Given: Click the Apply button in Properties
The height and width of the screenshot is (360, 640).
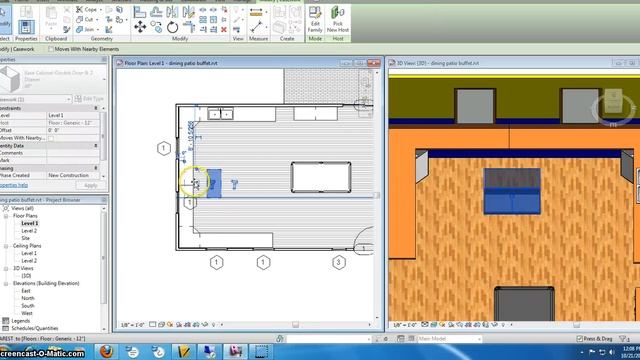Looking at the screenshot, I should click(91, 185).
